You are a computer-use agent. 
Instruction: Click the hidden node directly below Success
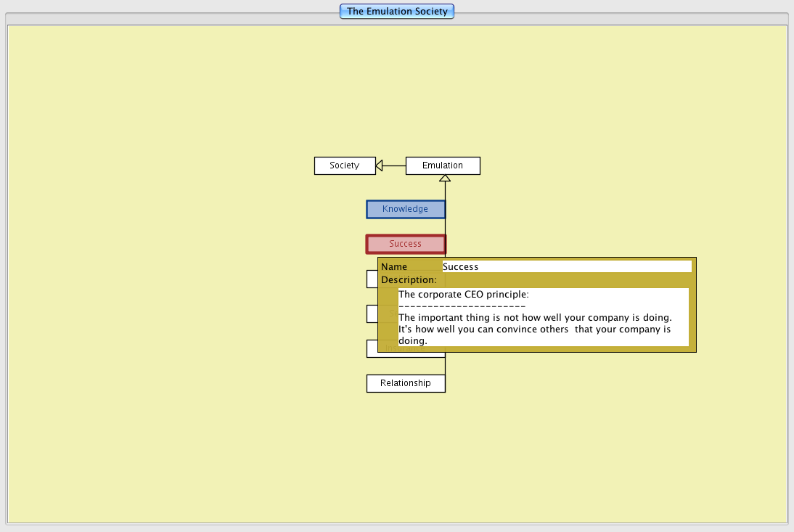pyautogui.click(x=372, y=279)
